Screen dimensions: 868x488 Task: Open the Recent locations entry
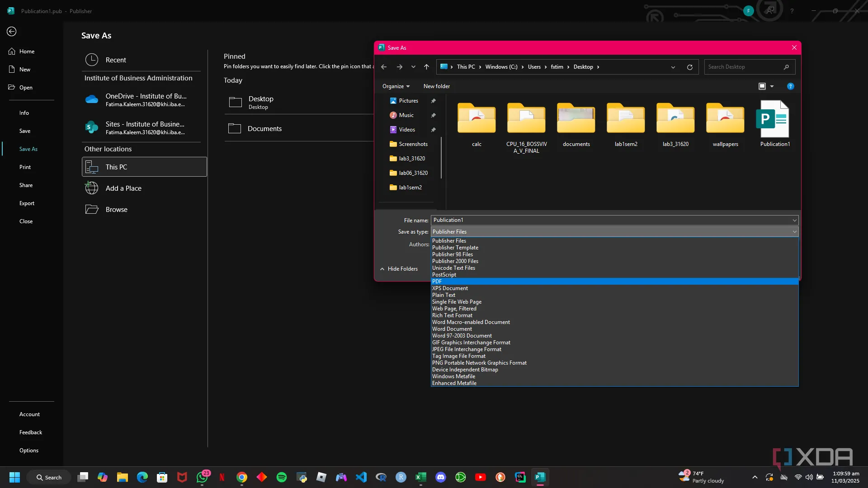(141, 60)
